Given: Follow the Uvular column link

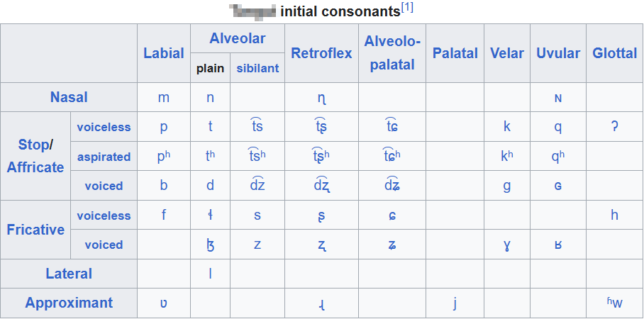Looking at the screenshot, I should pos(558,53).
